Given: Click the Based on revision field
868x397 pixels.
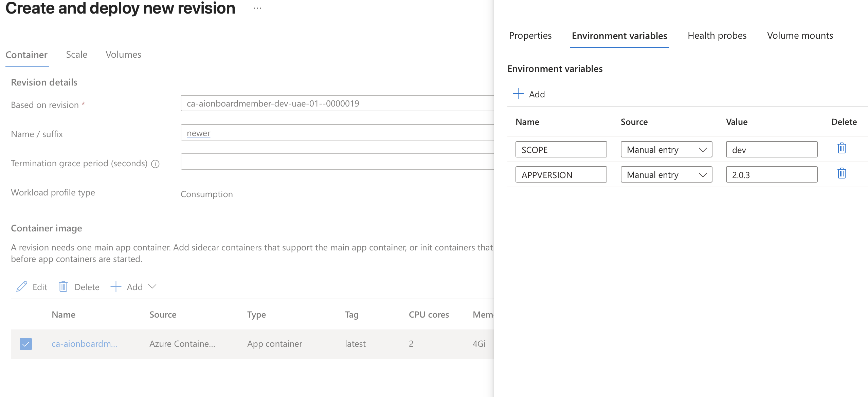Looking at the screenshot, I should click(x=337, y=103).
